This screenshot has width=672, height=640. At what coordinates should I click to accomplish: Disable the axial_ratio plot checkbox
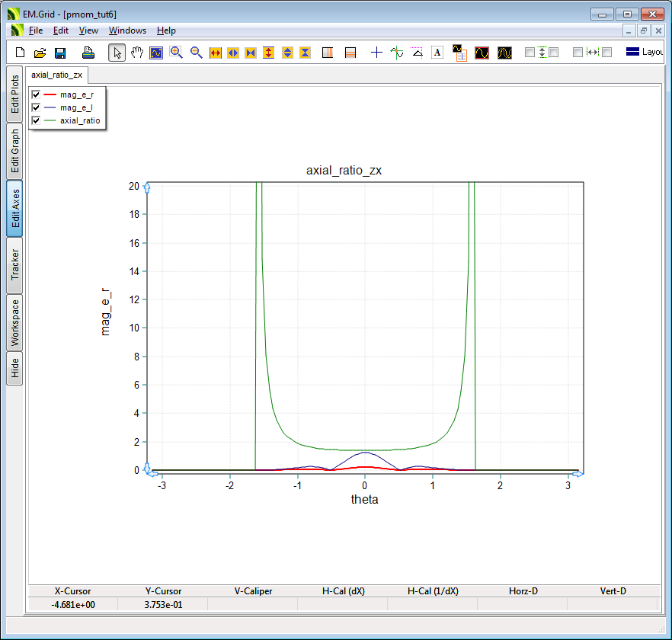(x=36, y=120)
